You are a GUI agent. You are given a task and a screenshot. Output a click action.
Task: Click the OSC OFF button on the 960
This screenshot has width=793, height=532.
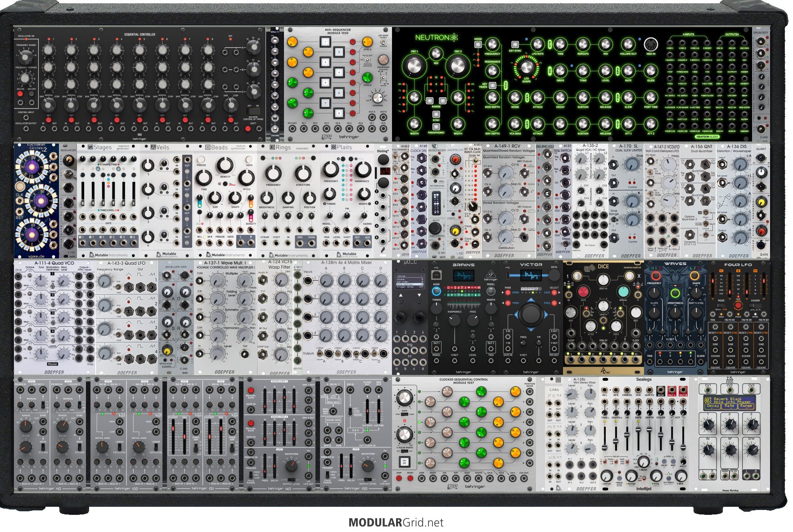32,94
